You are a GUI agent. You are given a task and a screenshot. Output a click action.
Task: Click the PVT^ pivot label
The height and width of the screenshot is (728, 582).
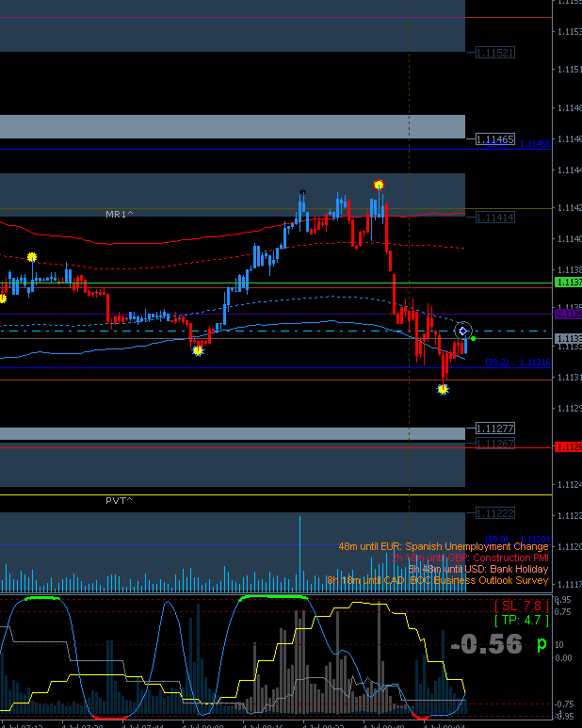click(119, 500)
